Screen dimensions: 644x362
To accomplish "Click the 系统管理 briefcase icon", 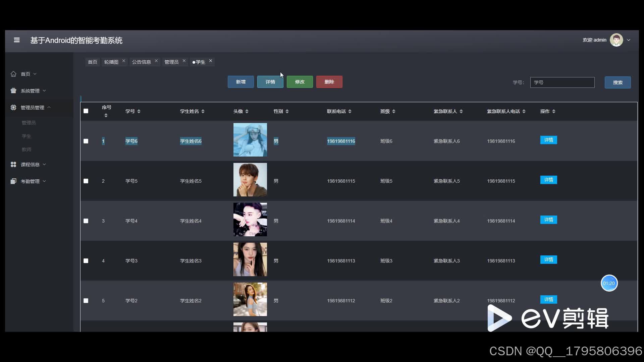I will click(13, 91).
